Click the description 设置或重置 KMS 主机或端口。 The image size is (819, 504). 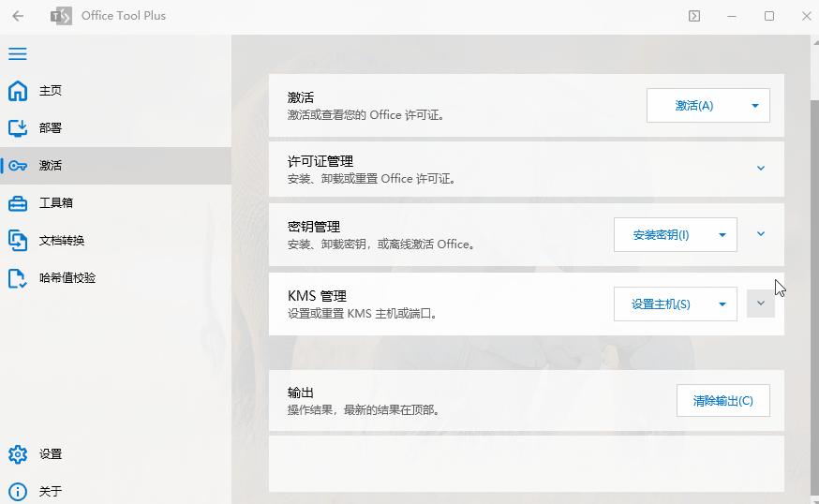coord(362,314)
